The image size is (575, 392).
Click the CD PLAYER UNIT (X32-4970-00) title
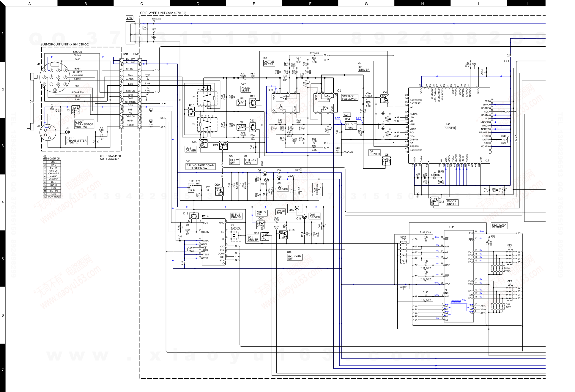pyautogui.click(x=163, y=13)
